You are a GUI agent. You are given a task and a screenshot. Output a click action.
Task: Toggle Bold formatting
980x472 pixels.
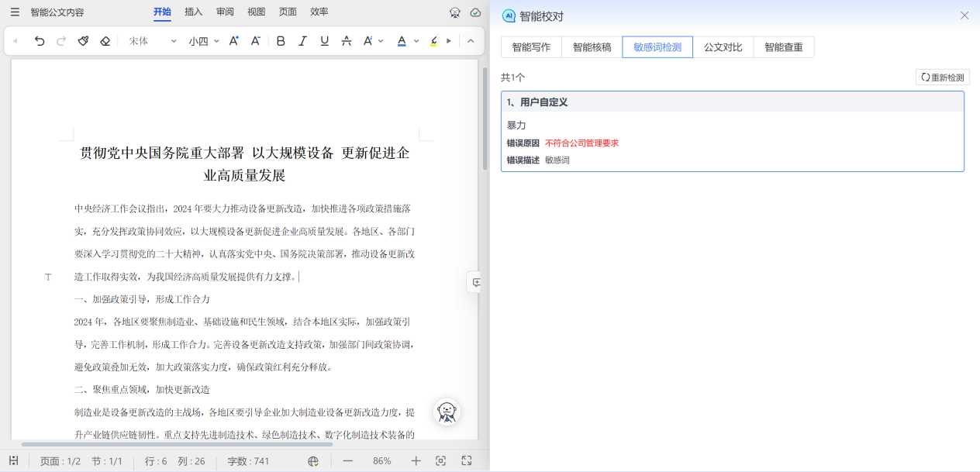point(281,41)
